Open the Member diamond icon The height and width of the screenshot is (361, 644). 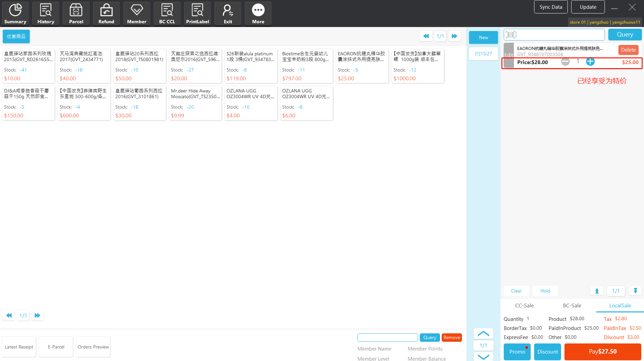point(137,13)
